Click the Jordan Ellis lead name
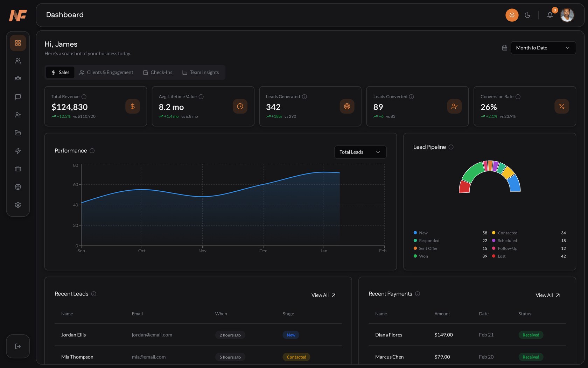588x368 pixels. tap(73, 335)
